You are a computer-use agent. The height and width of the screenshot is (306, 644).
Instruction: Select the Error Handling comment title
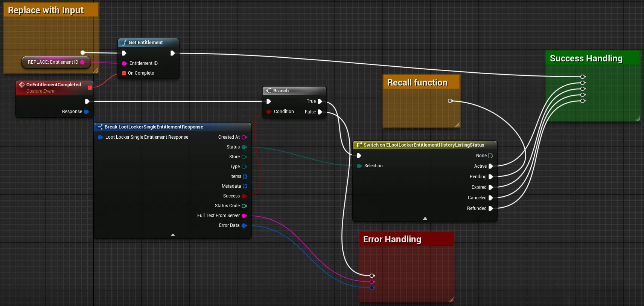[392, 239]
